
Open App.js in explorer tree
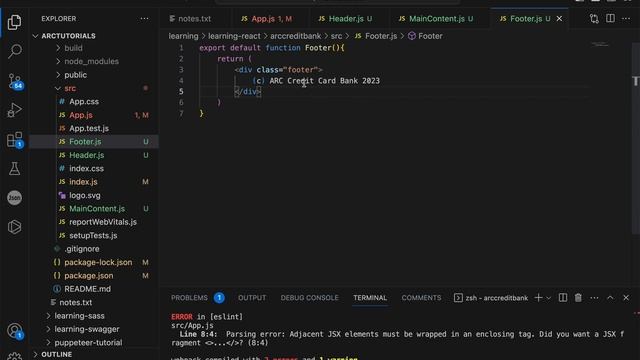click(81, 115)
